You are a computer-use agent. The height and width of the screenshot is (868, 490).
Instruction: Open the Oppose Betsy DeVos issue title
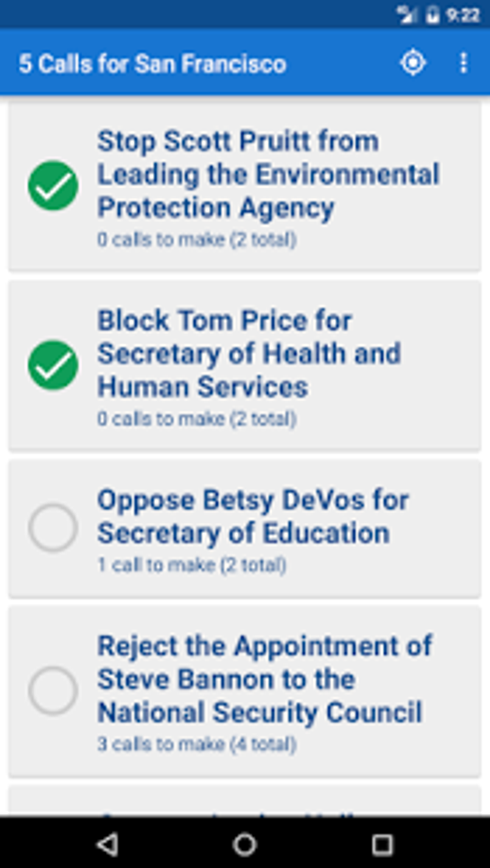coord(253,516)
